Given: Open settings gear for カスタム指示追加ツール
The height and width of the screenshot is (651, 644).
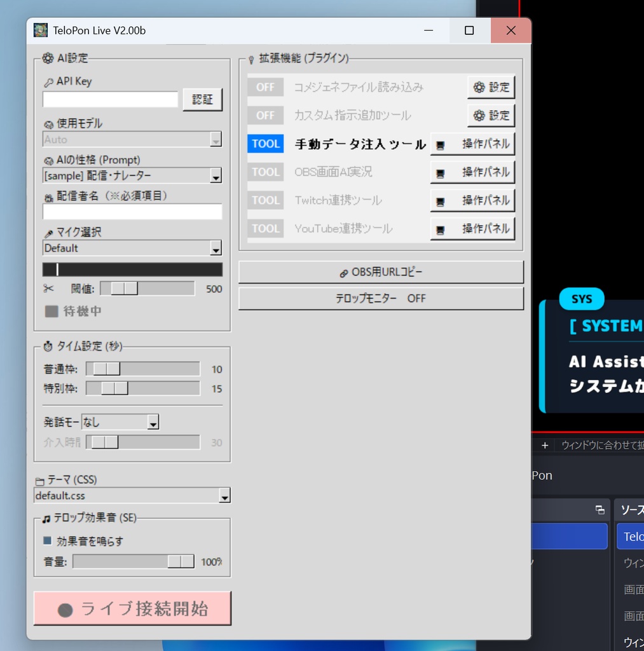Looking at the screenshot, I should 491,115.
